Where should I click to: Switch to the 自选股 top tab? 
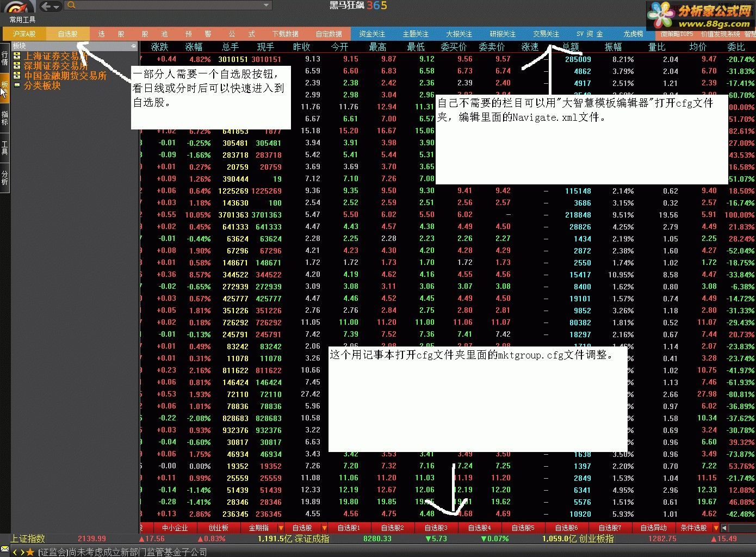[x=68, y=34]
